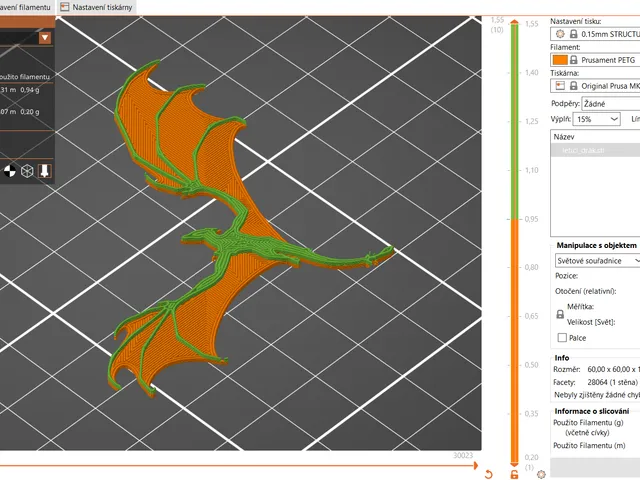Open the Světové souřadnice dropdown
The width and height of the screenshot is (640, 480).
click(x=598, y=260)
